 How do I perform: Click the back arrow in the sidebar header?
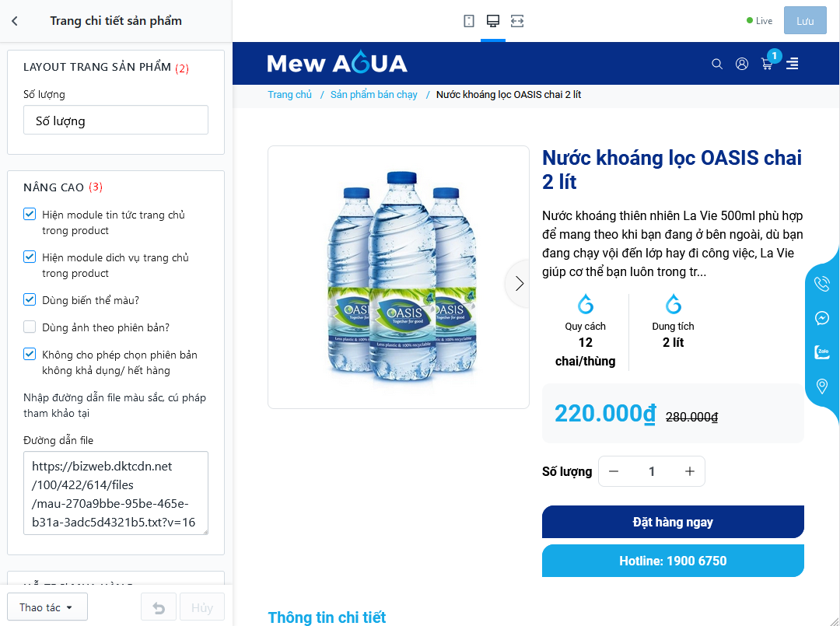click(x=15, y=21)
